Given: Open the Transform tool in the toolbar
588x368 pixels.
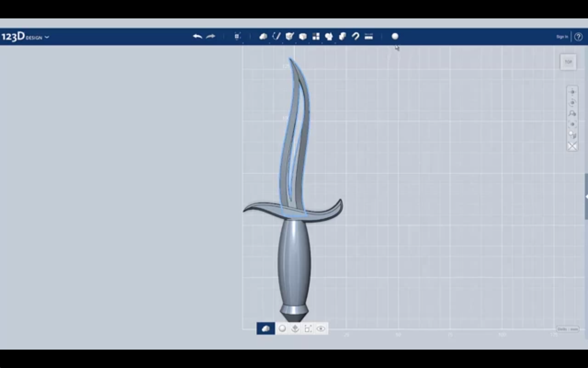Looking at the screenshot, I should (x=237, y=36).
